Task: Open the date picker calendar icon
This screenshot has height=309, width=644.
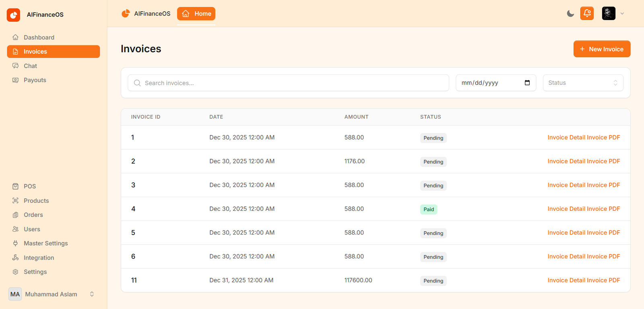Action: (527, 83)
